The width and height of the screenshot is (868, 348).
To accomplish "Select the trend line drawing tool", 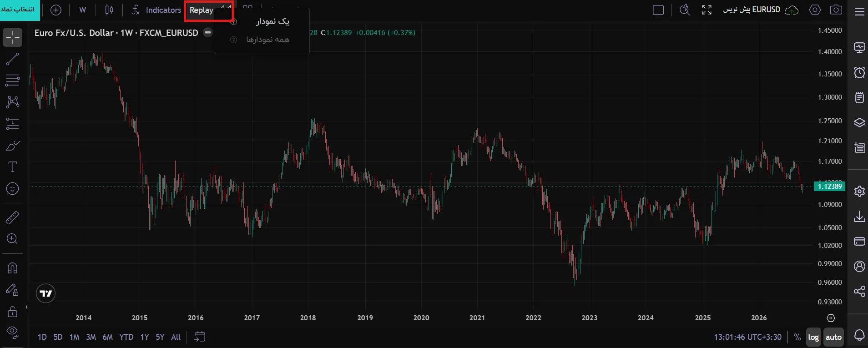I will tap(13, 59).
